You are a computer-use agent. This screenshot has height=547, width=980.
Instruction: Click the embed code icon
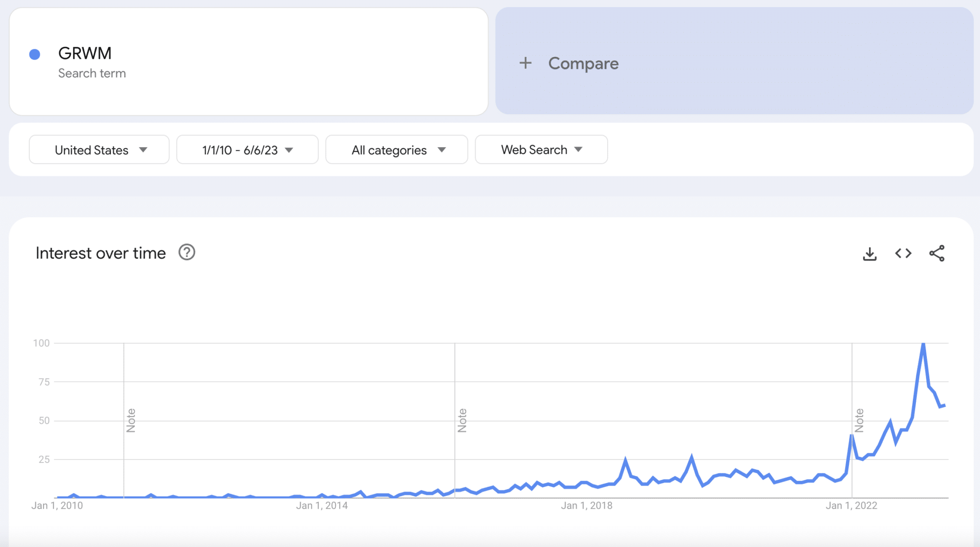point(903,253)
